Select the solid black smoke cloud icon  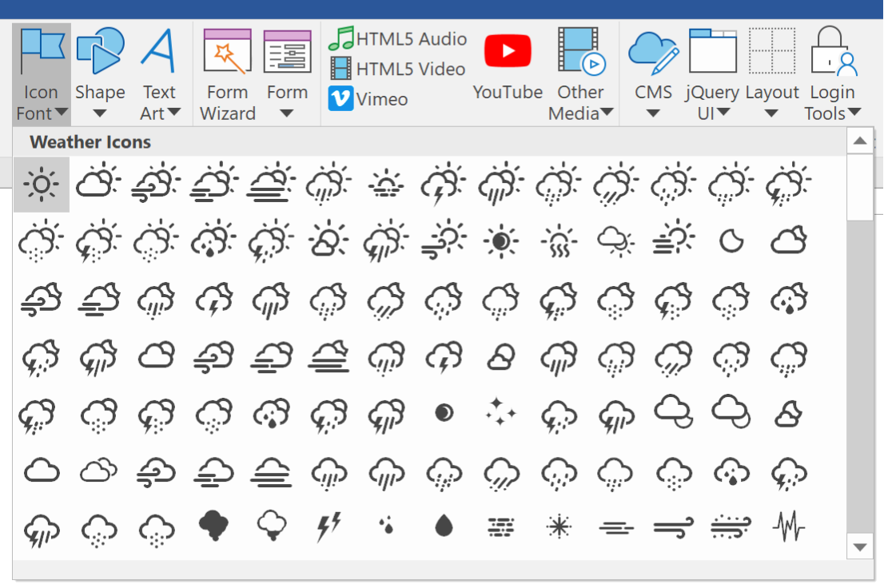213,526
